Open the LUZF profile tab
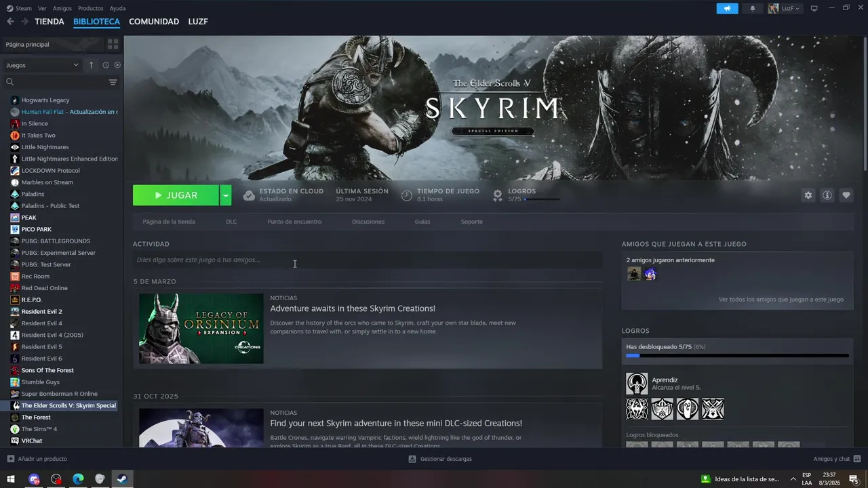The height and width of the screenshot is (488, 868). (x=198, y=22)
